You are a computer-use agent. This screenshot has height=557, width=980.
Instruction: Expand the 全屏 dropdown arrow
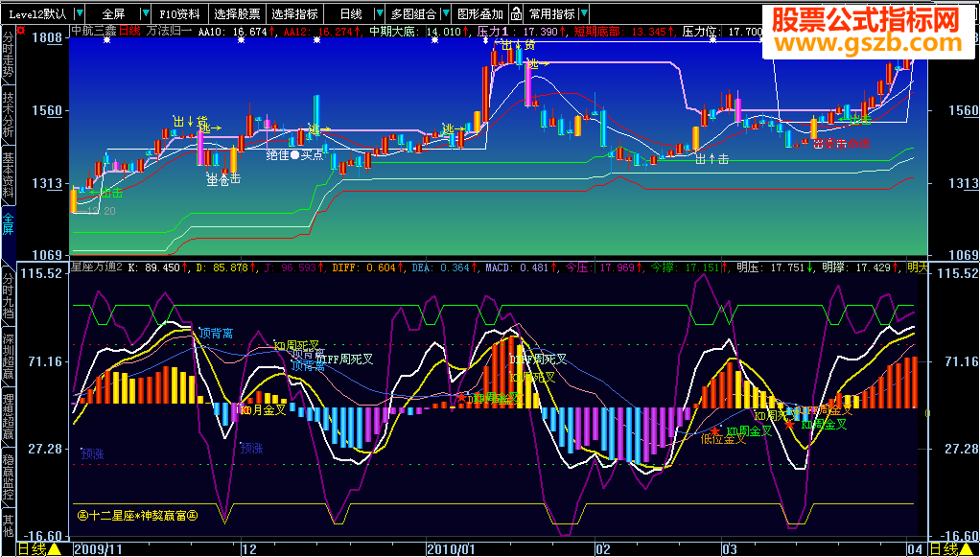point(146,13)
